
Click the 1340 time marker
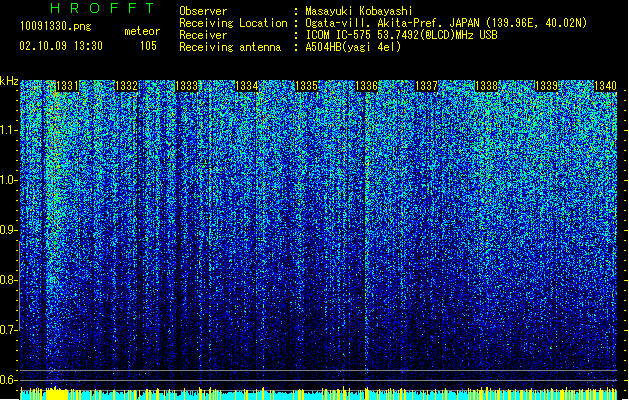pyautogui.click(x=605, y=86)
